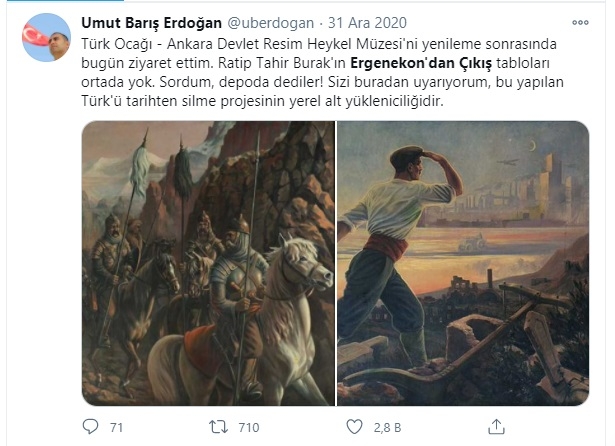Viewport: 615px width, 446px height.
Task: Click the reply count 71
Action: pyautogui.click(x=116, y=427)
